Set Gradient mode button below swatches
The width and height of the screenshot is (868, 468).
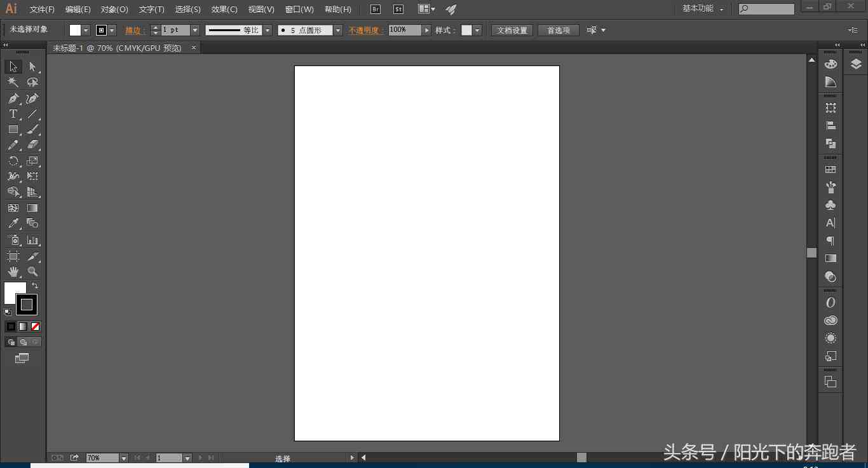coord(23,327)
